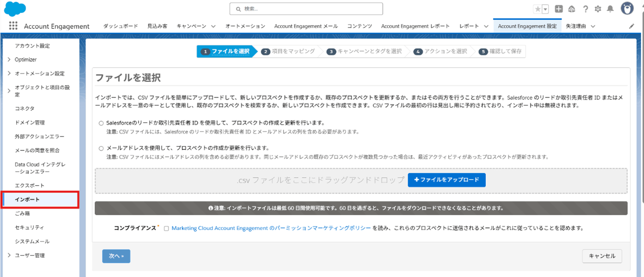Open the Account Engagement メール tab
This screenshot has width=644, height=277.
[x=306, y=26]
